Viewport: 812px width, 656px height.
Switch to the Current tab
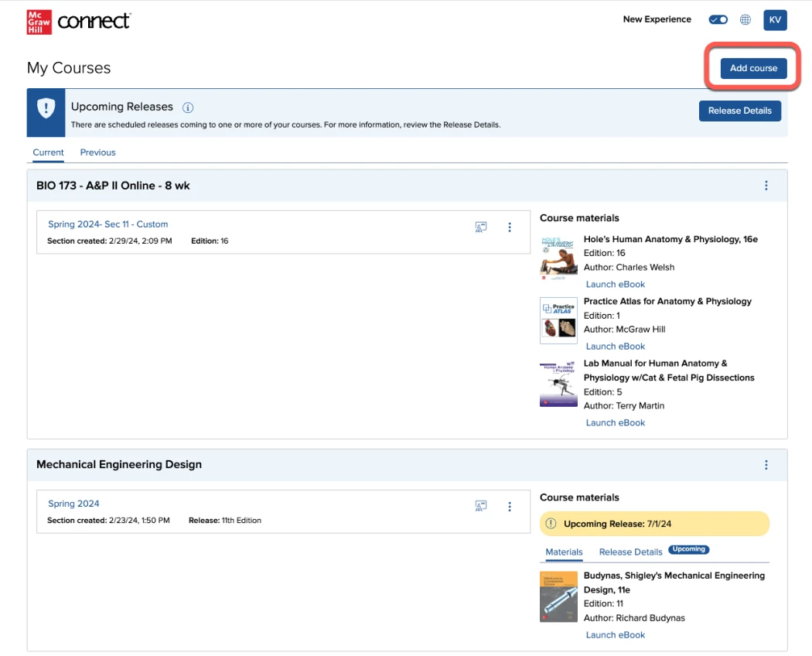tap(48, 152)
